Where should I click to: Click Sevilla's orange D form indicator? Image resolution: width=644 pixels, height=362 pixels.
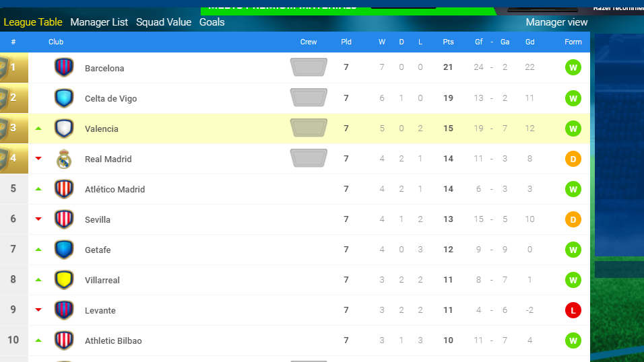573,219
